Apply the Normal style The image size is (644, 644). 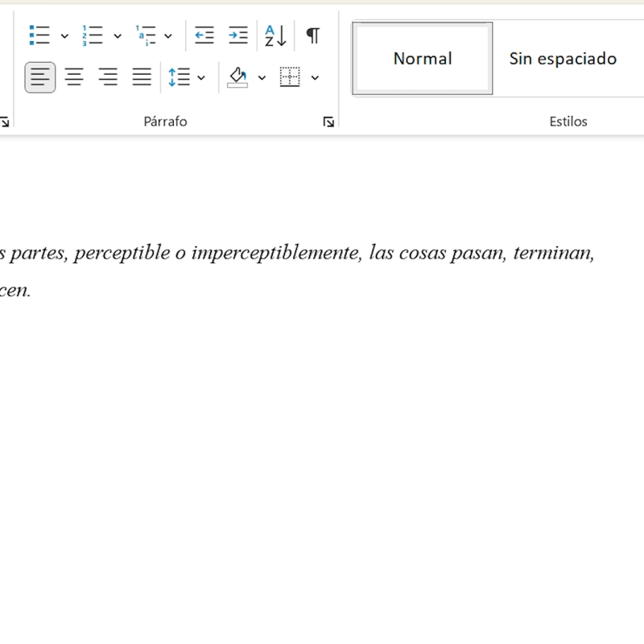pyautogui.click(x=422, y=57)
